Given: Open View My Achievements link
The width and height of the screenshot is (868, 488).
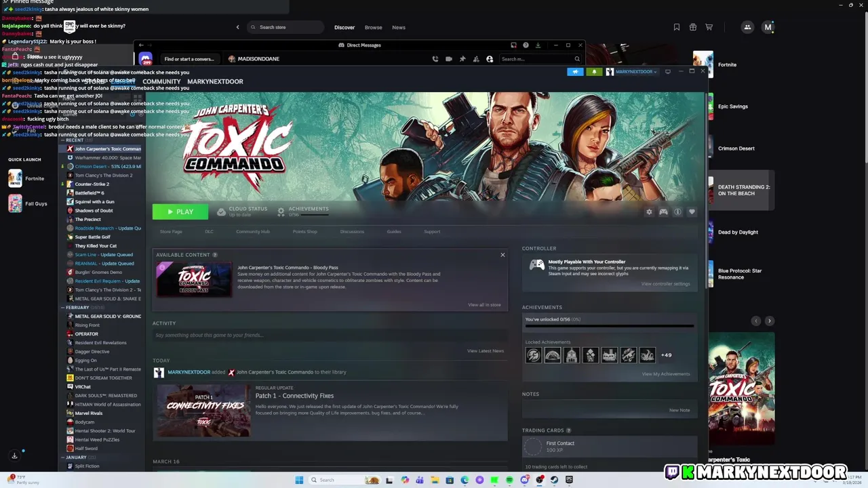Looking at the screenshot, I should coord(666,374).
